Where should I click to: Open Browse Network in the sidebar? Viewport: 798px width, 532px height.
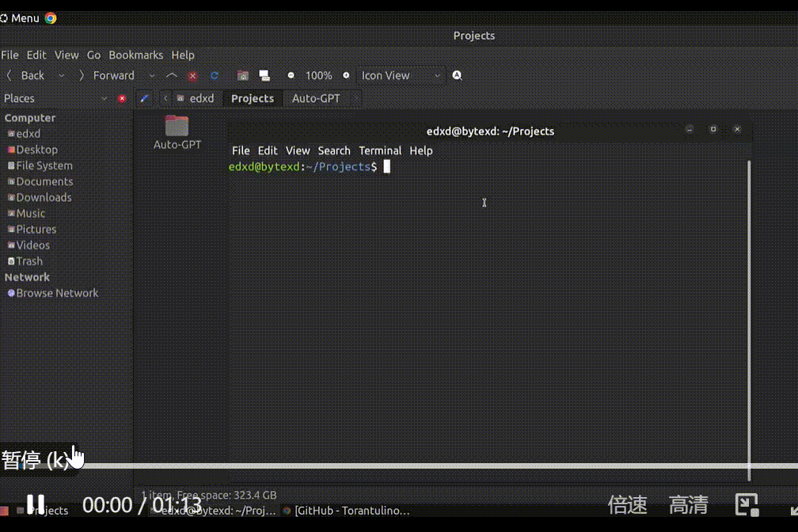pyautogui.click(x=57, y=292)
